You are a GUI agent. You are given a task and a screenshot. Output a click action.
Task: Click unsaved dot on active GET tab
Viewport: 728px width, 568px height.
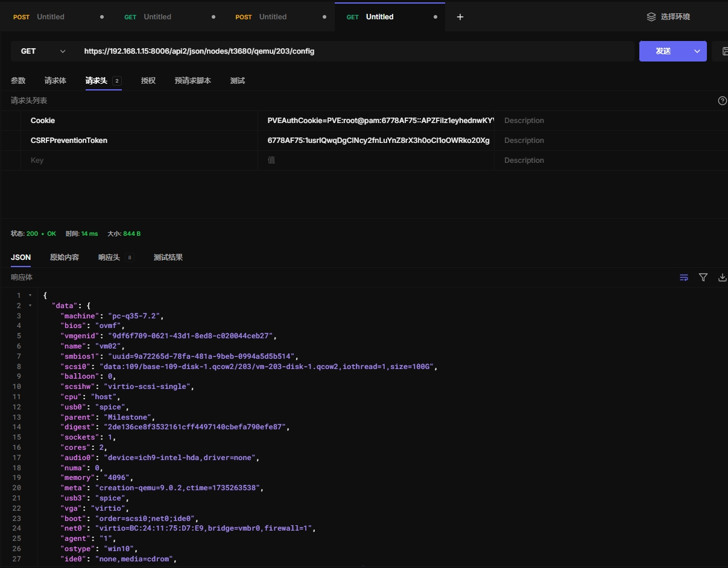[435, 17]
